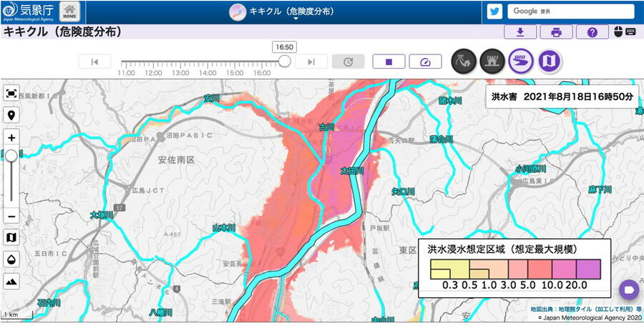
Task: Toggle the flood hazard distribution layer
Action: [x=521, y=62]
